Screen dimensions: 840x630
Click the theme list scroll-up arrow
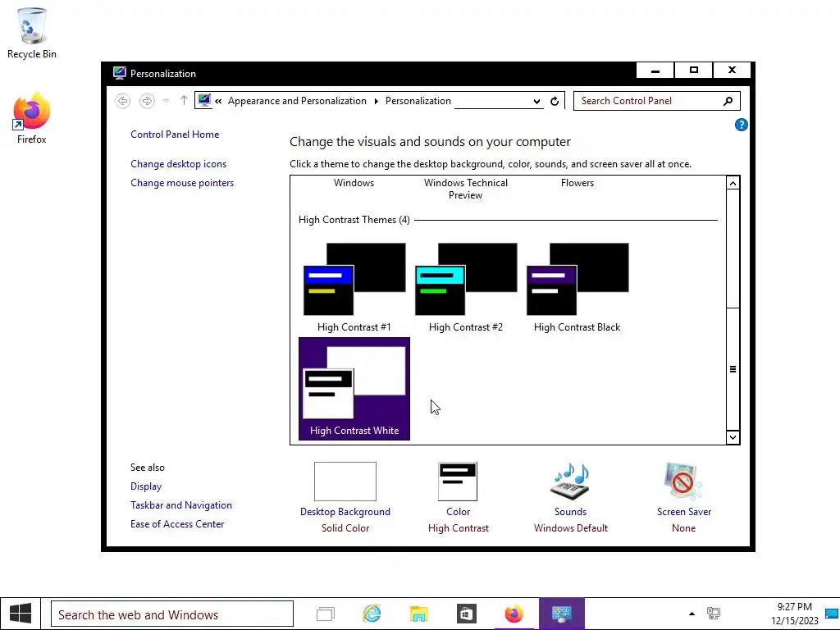733,183
